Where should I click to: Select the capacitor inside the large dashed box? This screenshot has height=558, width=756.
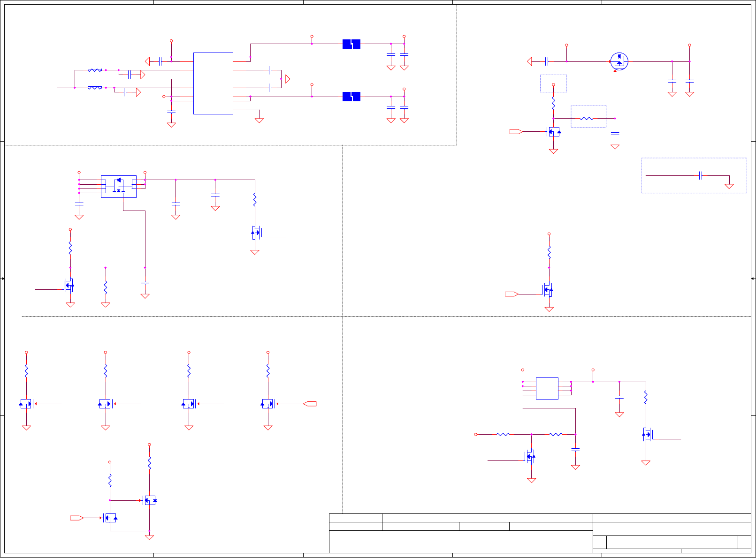[701, 176]
